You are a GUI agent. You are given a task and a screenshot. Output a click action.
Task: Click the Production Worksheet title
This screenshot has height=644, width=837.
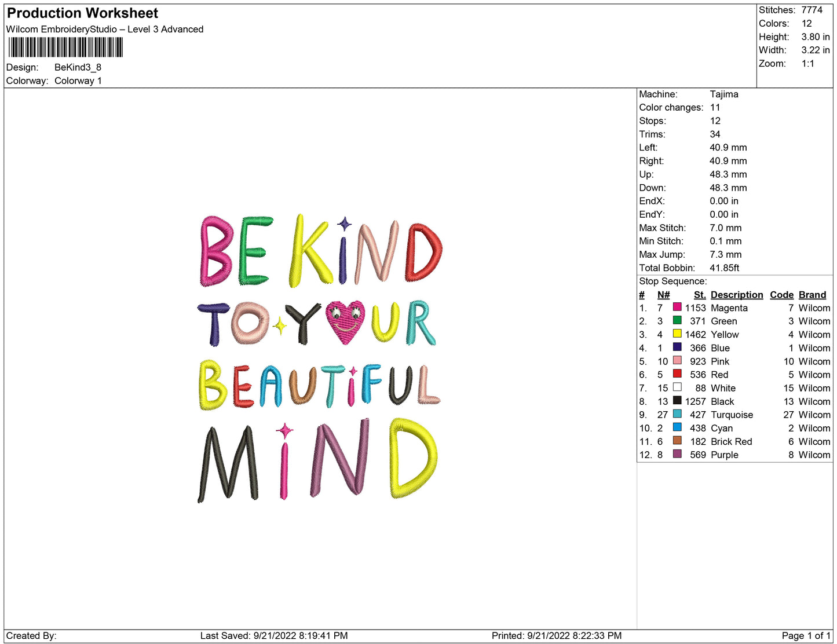[82, 13]
